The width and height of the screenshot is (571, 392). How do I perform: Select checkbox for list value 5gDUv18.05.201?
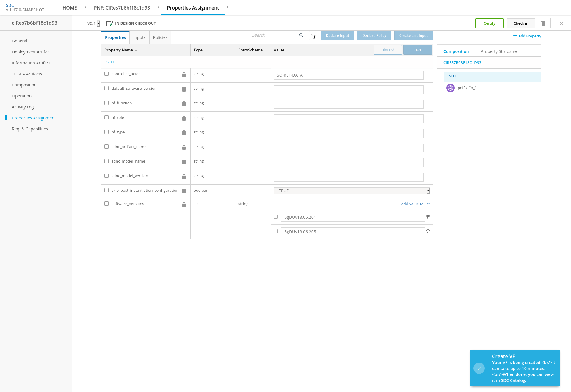276,217
